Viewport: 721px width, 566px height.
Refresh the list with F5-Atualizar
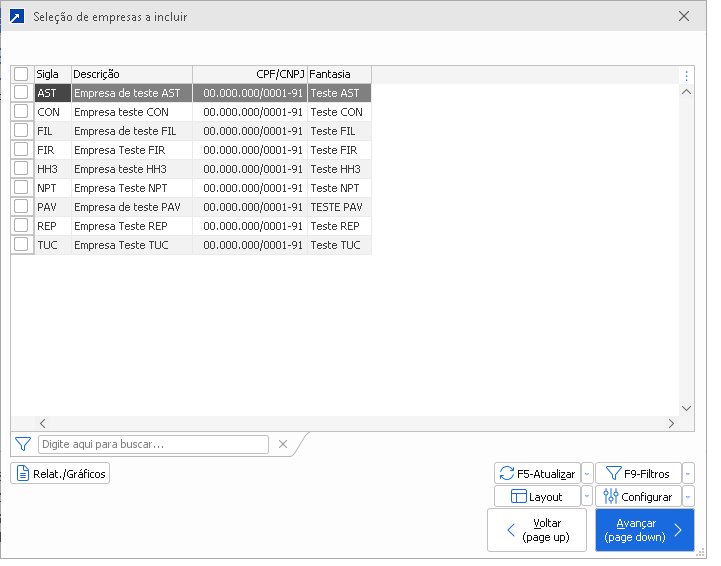pos(537,474)
